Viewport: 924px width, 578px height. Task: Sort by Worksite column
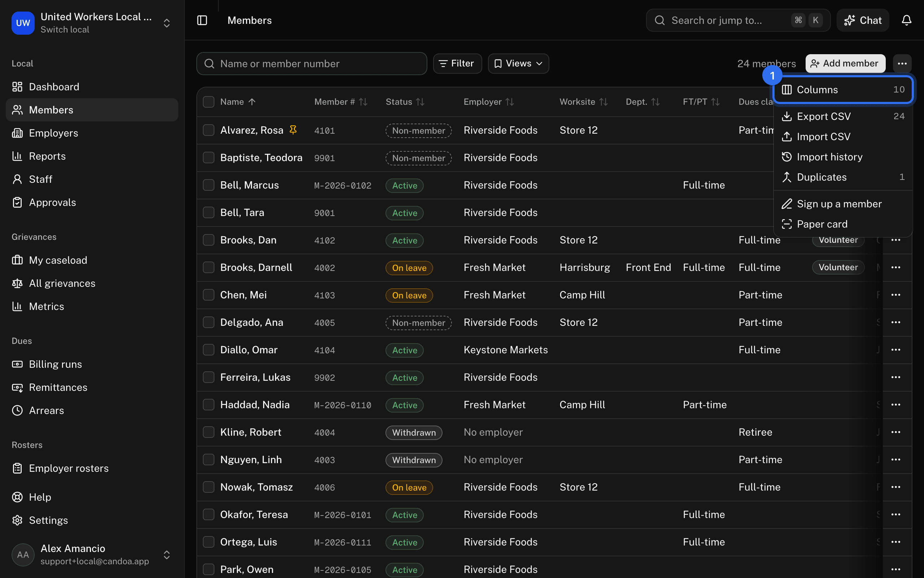click(x=584, y=102)
